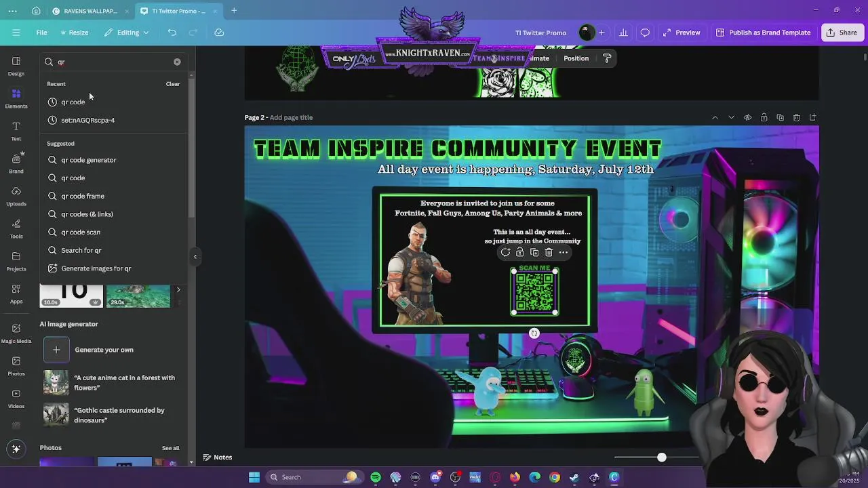Delete Page 2 with trash icon
Screen dimensions: 868x488
(x=796, y=117)
